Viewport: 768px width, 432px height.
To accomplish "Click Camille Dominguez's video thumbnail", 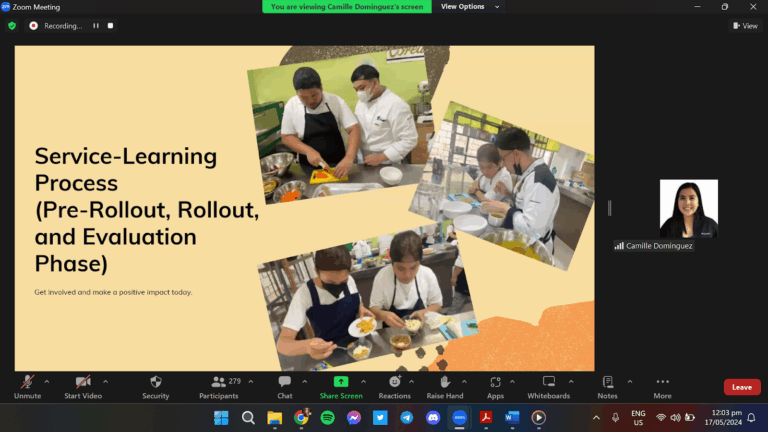I will 688,209.
